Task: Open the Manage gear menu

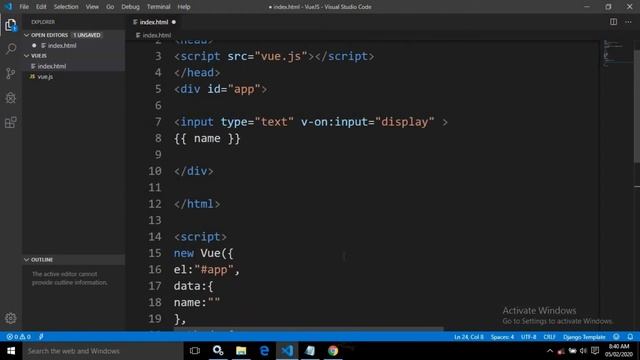Action: (11, 318)
